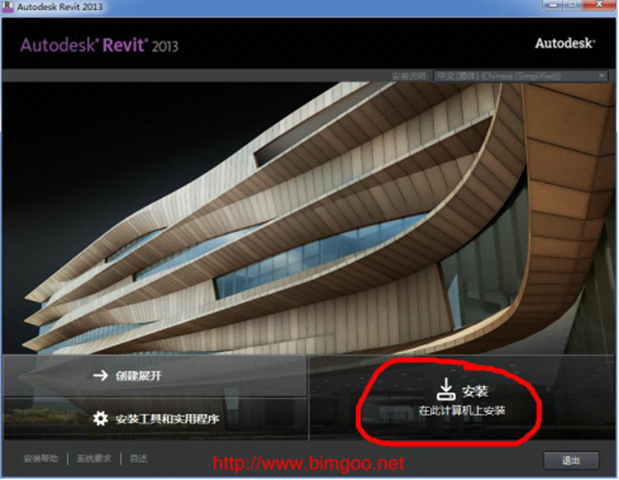
Task: Click the arrow icon beside 创建展开
Action: 100,375
